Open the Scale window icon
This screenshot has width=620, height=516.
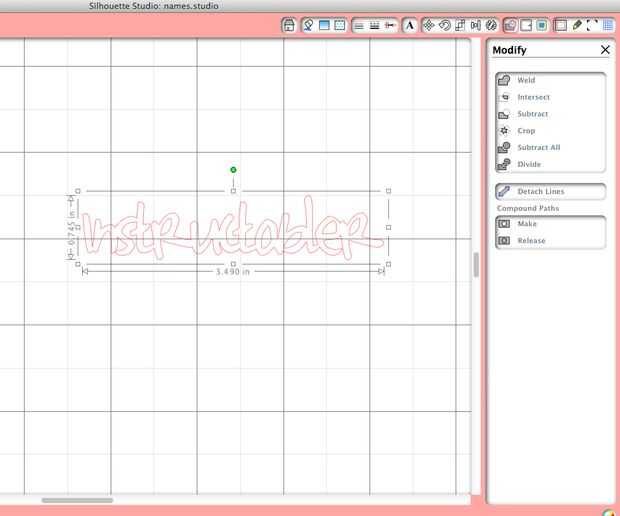point(460,26)
